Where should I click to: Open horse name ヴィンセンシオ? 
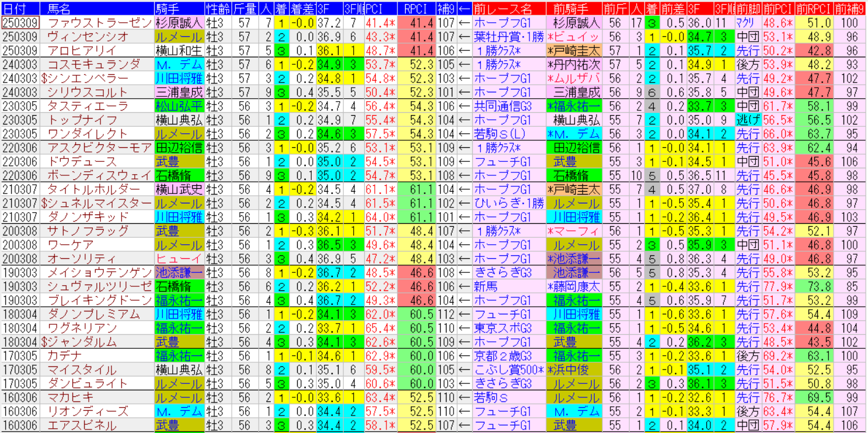point(88,36)
